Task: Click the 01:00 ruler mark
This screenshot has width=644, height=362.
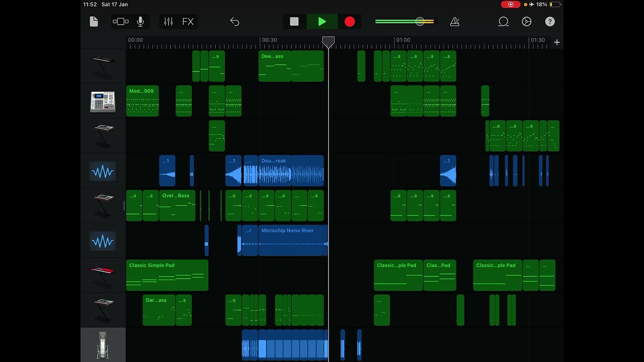Action: [x=403, y=40]
